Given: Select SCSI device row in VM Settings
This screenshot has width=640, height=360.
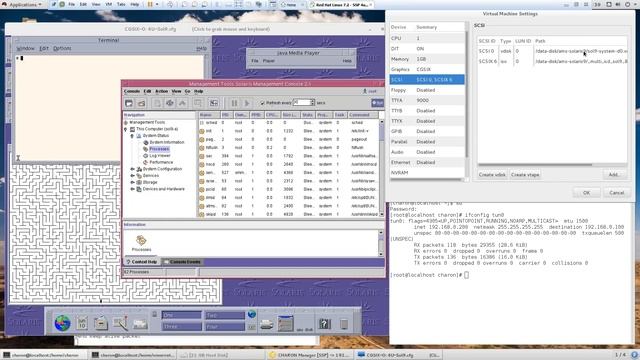Looking at the screenshot, I should coord(427,80).
